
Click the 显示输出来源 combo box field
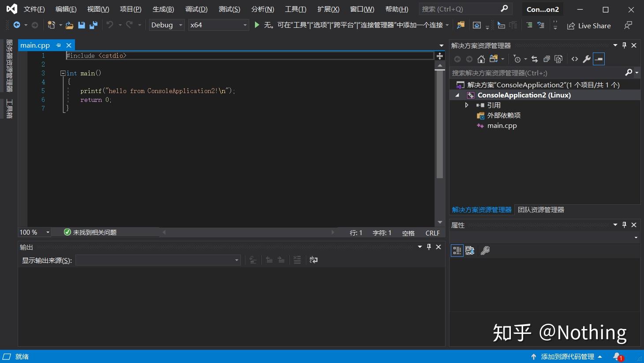154,260
